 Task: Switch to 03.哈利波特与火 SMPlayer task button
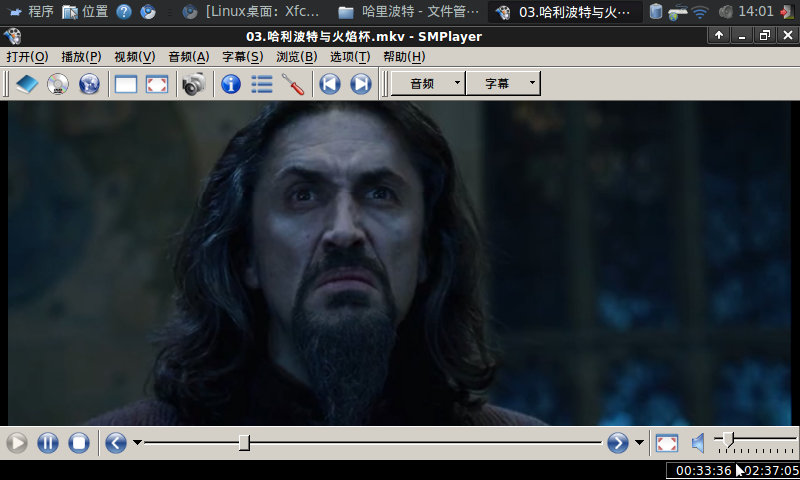(565, 12)
